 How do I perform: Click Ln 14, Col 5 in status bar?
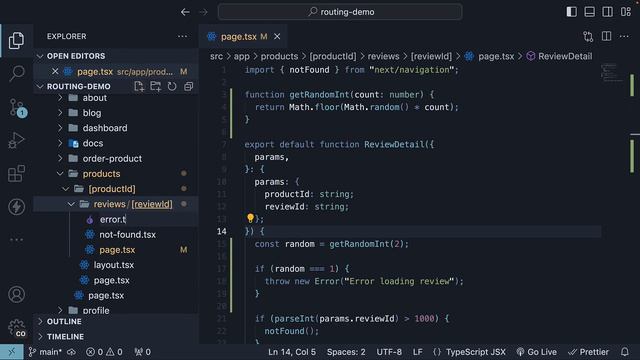292,352
